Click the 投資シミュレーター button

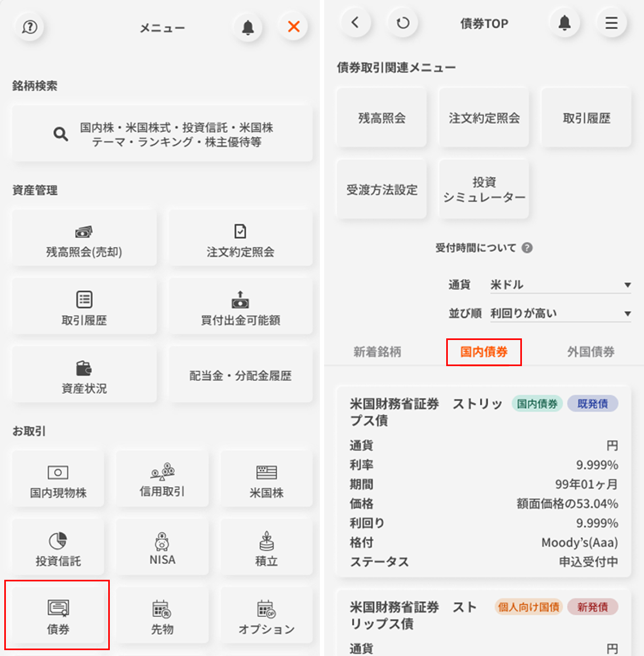[484, 190]
